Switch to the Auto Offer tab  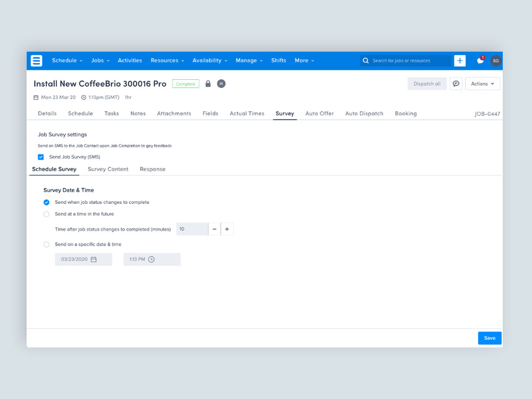[320, 113]
